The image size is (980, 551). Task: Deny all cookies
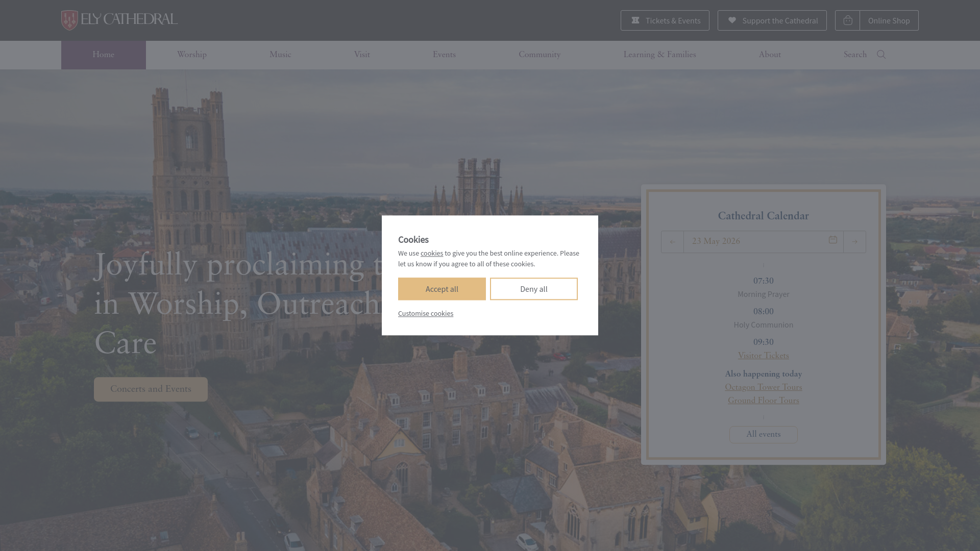pos(534,289)
